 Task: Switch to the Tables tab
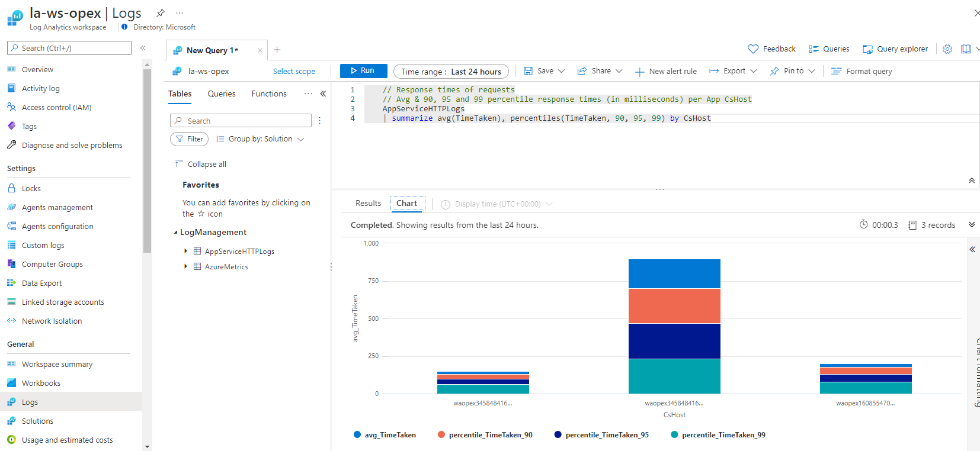pyautogui.click(x=180, y=94)
